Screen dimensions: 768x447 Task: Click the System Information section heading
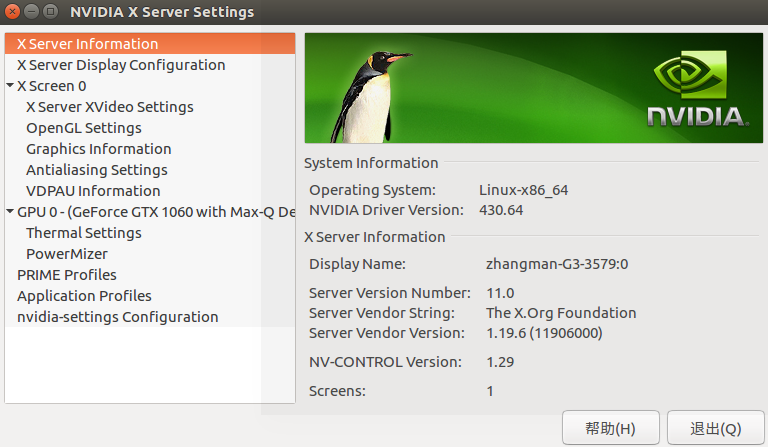click(371, 163)
